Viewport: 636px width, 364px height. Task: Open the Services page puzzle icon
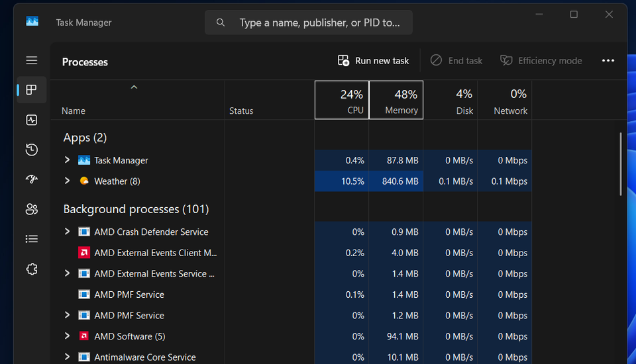click(32, 269)
